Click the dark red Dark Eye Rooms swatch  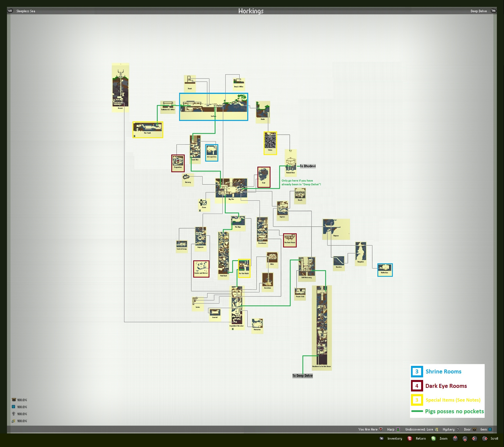417,386
